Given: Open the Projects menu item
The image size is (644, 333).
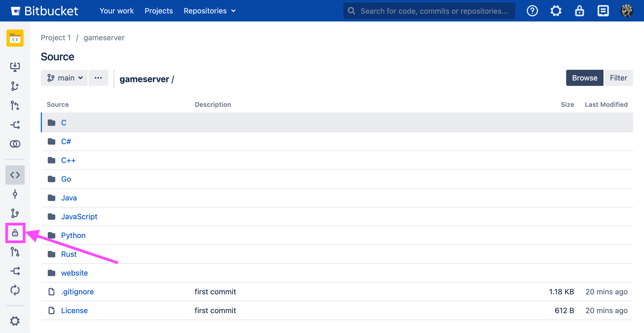Looking at the screenshot, I should point(159,11).
